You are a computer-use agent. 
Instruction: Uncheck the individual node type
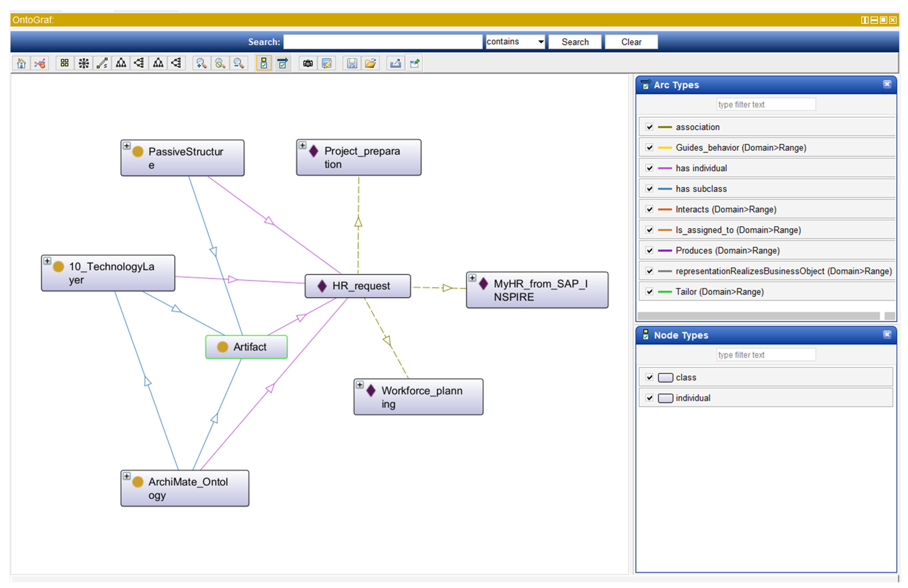pyautogui.click(x=649, y=398)
